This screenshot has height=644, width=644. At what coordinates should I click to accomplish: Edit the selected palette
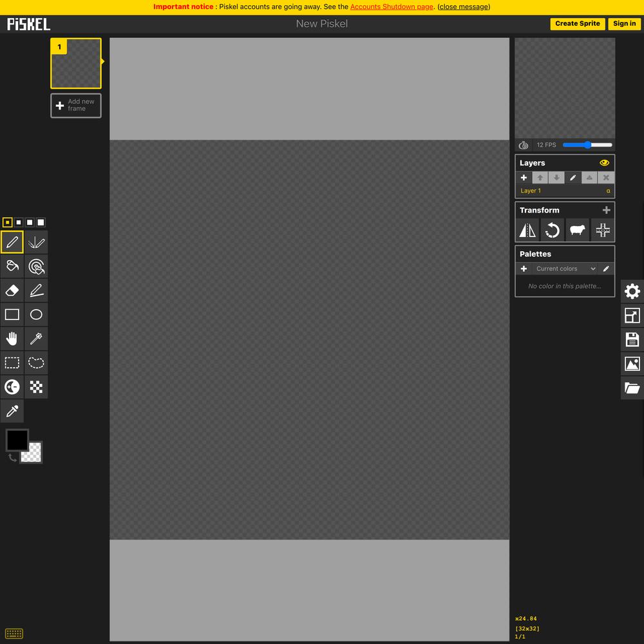(606, 269)
